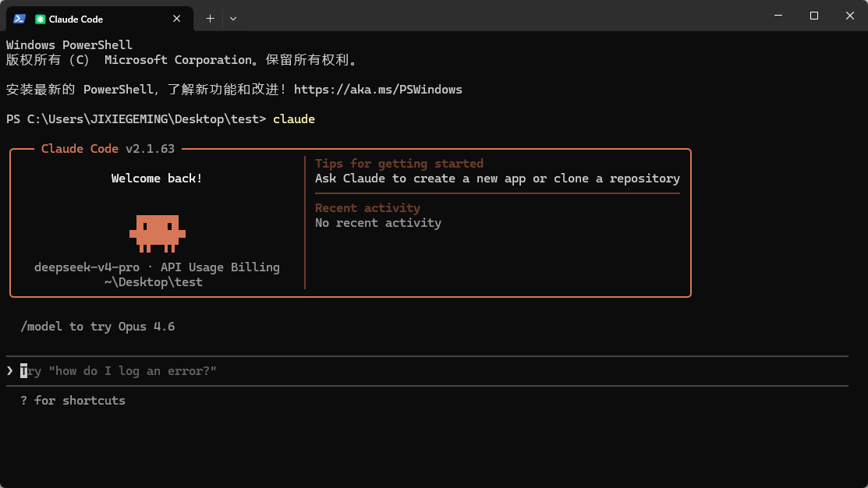
Task: Click the 'Windows PowerShell' header line
Action: (x=69, y=44)
